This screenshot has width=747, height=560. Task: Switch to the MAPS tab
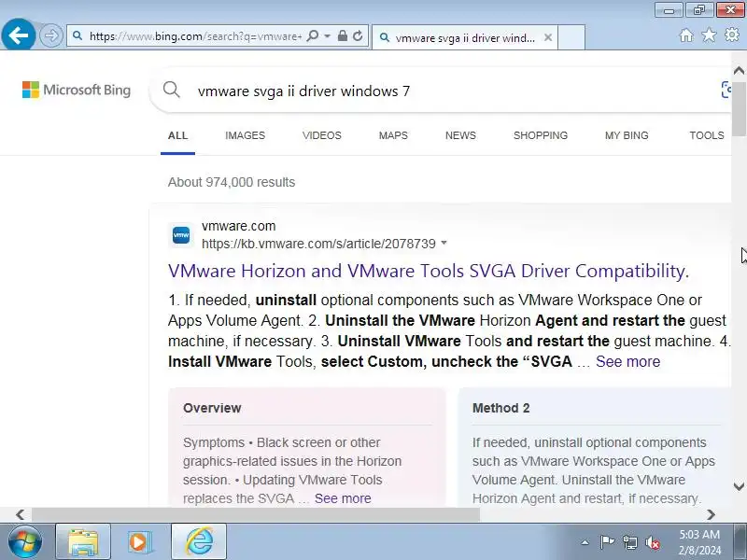(393, 135)
